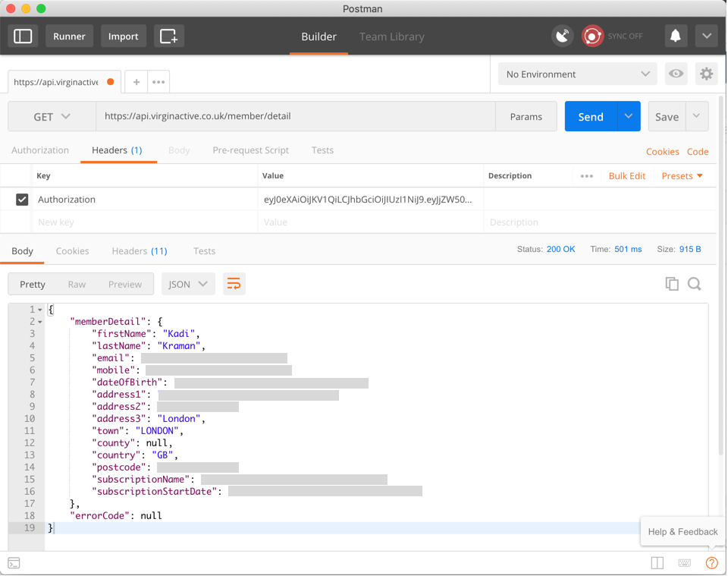Viewport: 728px width, 576px height.
Task: Click the red sync status icon
Action: coord(592,36)
